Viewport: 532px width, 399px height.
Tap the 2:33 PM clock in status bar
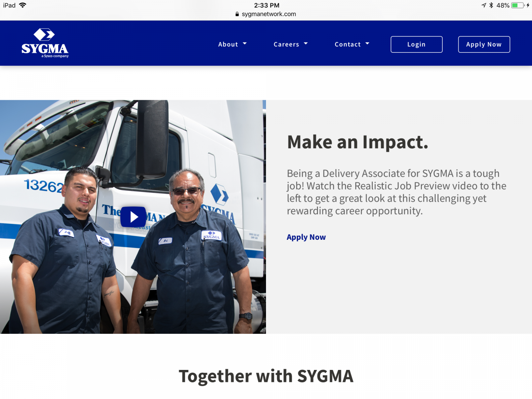(x=266, y=5)
